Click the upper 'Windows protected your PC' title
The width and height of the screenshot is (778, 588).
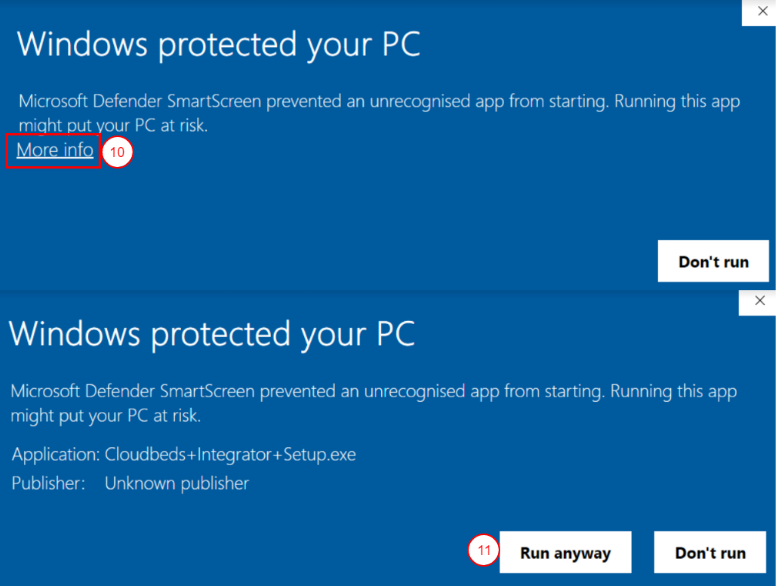point(219,44)
